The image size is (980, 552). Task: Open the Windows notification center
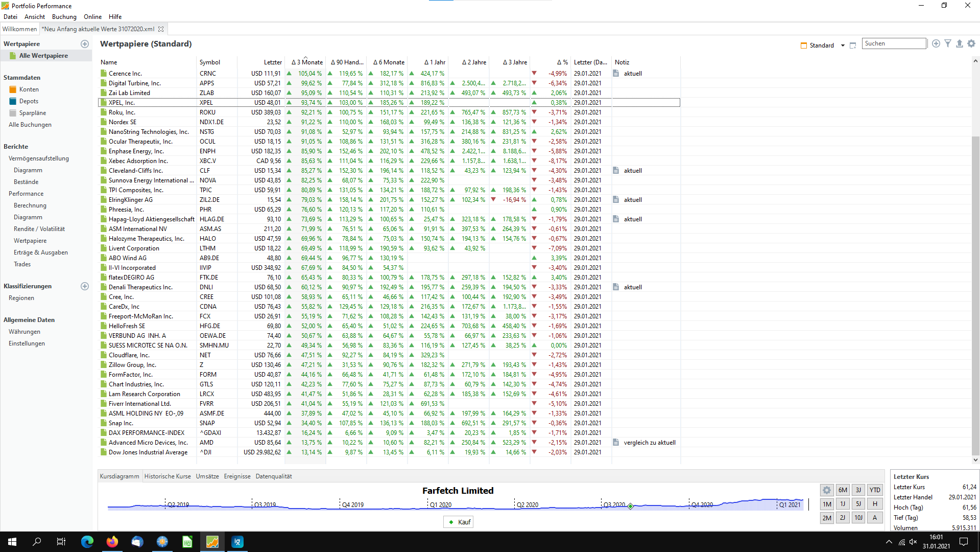[x=964, y=542]
